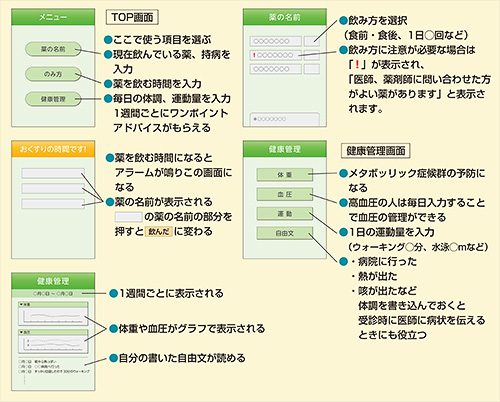The width and height of the screenshot is (500, 402).
Task: Click the TOP画面 label box
Action: (x=132, y=17)
